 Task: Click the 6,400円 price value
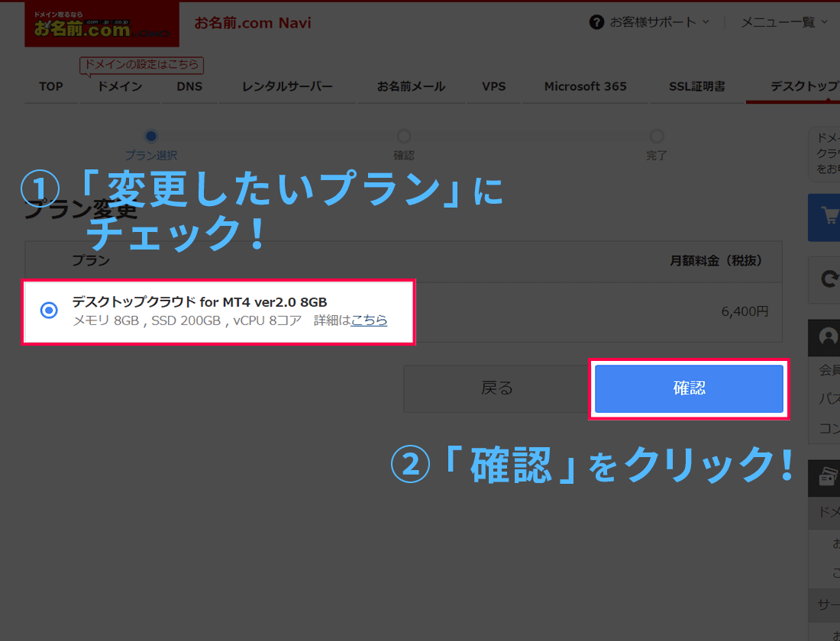(745, 311)
